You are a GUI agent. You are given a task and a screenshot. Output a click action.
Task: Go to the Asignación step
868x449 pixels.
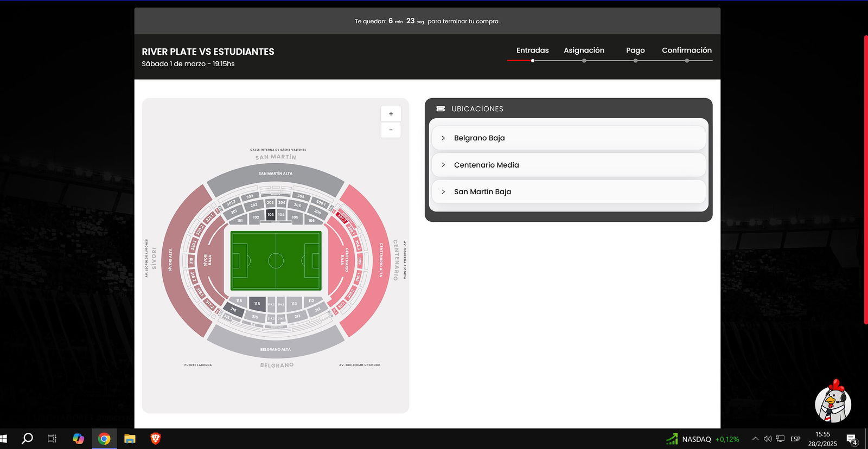pyautogui.click(x=584, y=50)
